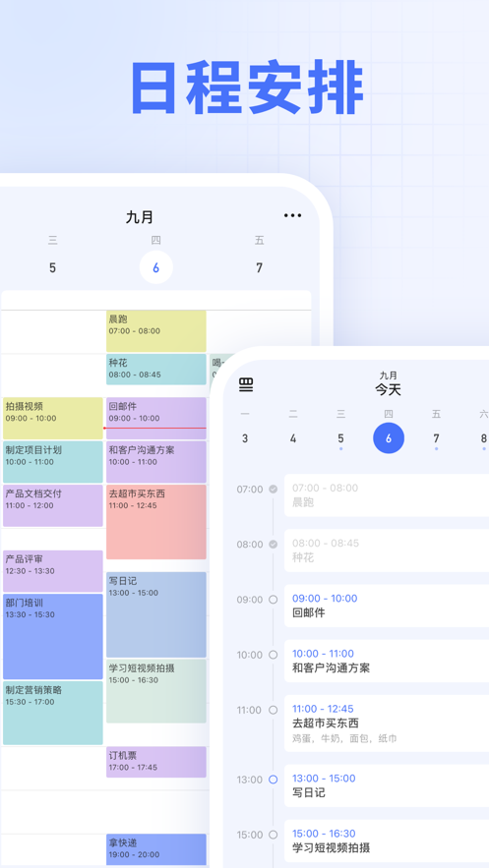Open the 产品文档交付 event block
Screen dimensions: 489x868
pos(53,505)
